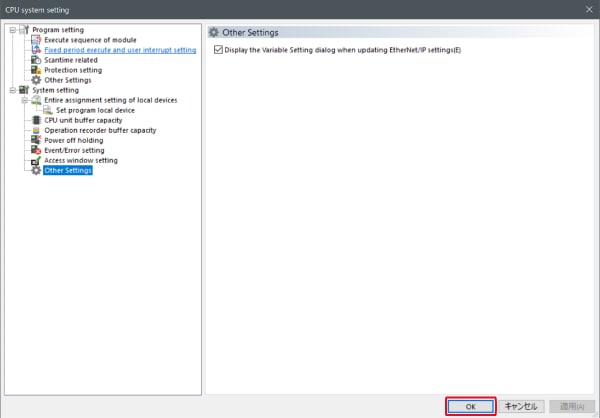Click the Scantime related clock icon
The width and height of the screenshot is (600, 418).
point(36,60)
